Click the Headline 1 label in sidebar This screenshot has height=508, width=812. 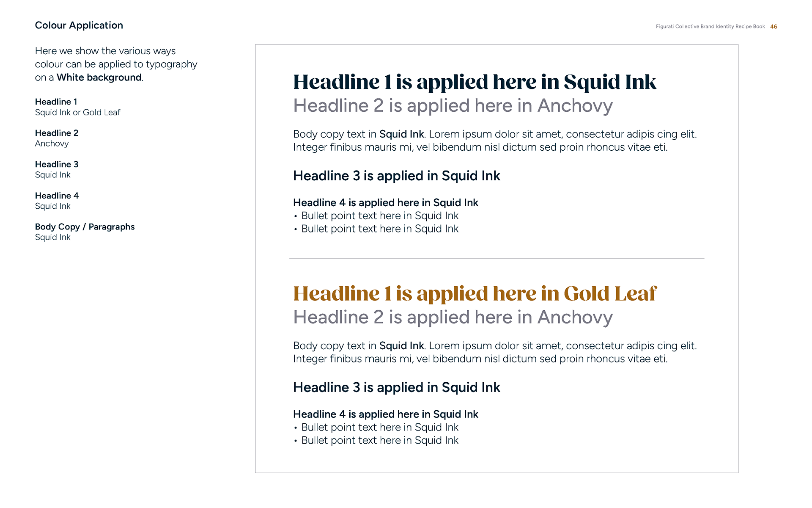[56, 102]
